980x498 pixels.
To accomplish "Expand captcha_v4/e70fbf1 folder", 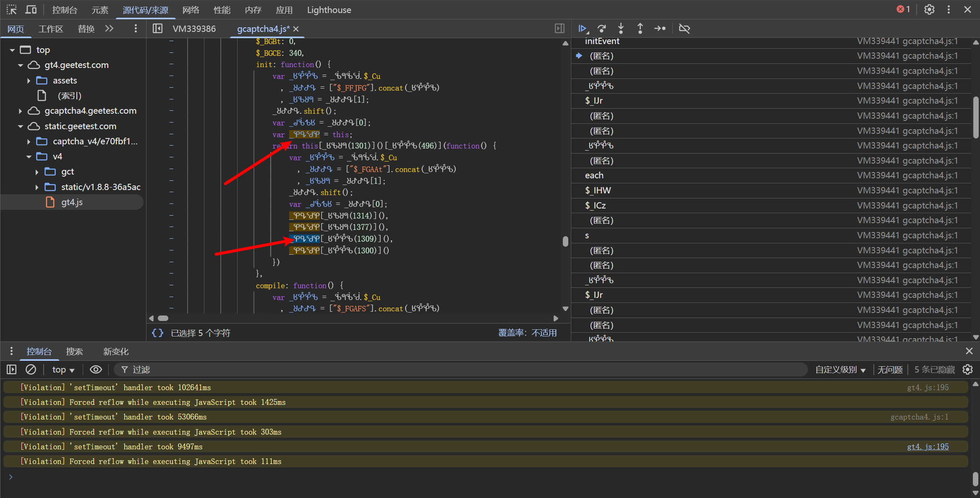I will click(29, 141).
